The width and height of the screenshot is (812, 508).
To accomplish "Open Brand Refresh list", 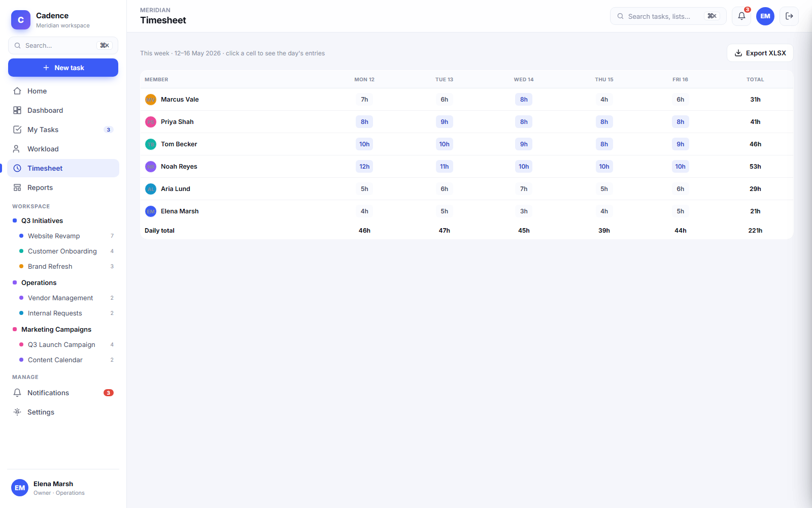I will click(x=66, y=266).
